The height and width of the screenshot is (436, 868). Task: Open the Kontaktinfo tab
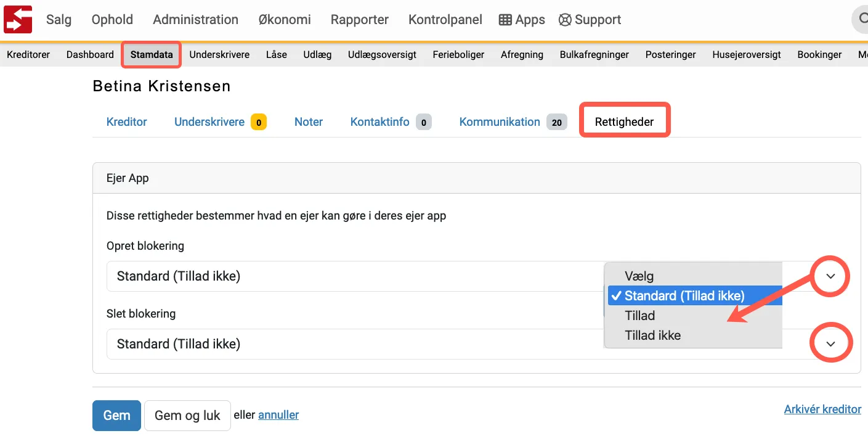[379, 122]
